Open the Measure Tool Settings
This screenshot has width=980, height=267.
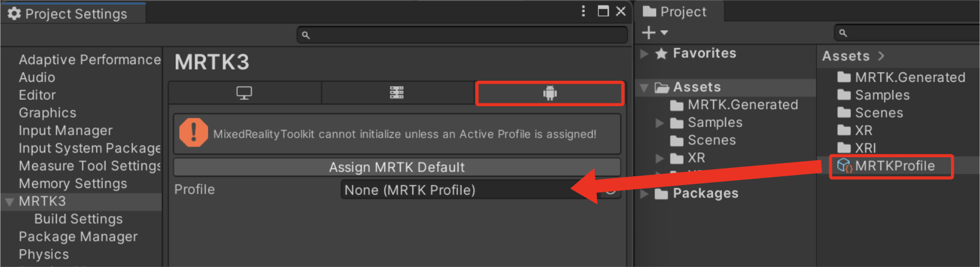[x=90, y=166]
